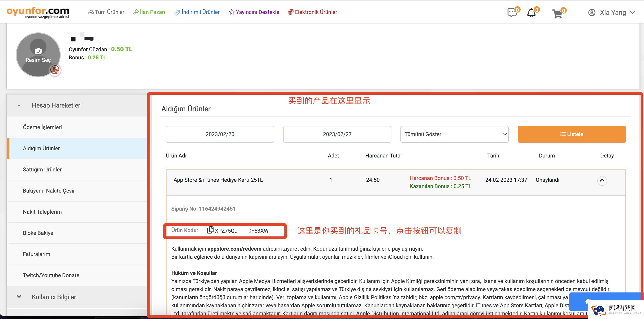Select Bloke Bakiye in sidebar
The image size is (644, 319).
click(76, 233)
